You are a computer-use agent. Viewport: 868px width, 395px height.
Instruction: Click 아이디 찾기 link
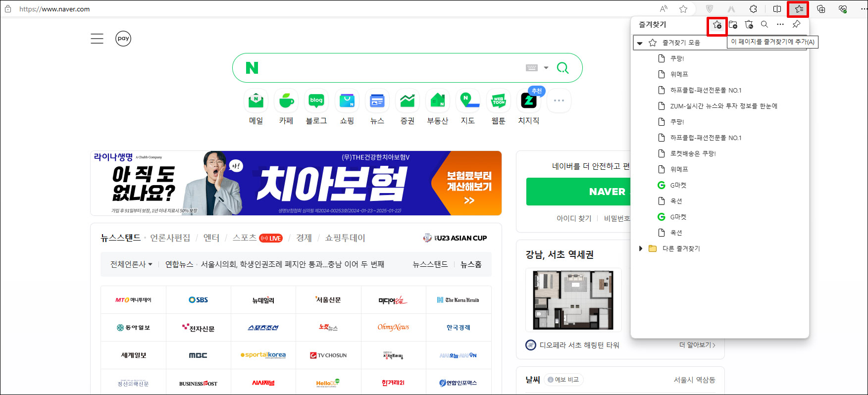[574, 218]
